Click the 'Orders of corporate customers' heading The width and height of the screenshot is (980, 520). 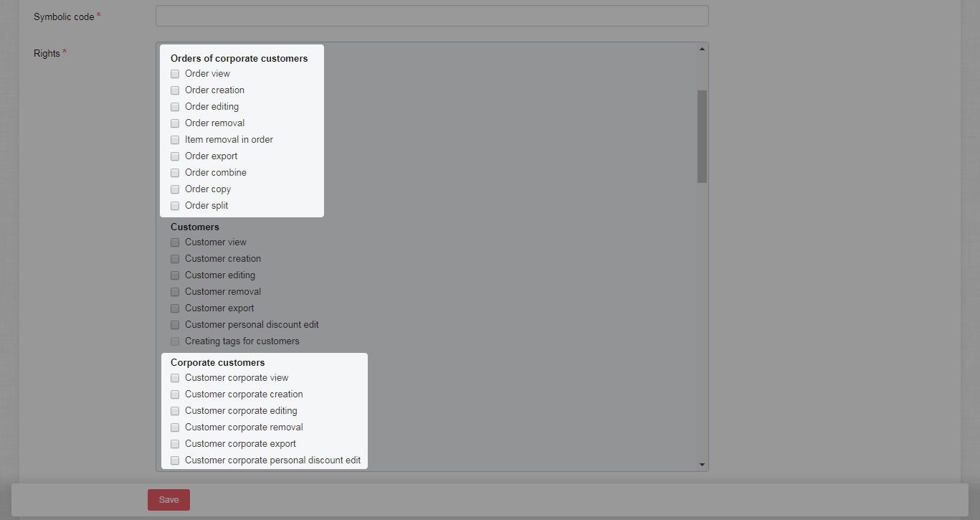(239, 59)
